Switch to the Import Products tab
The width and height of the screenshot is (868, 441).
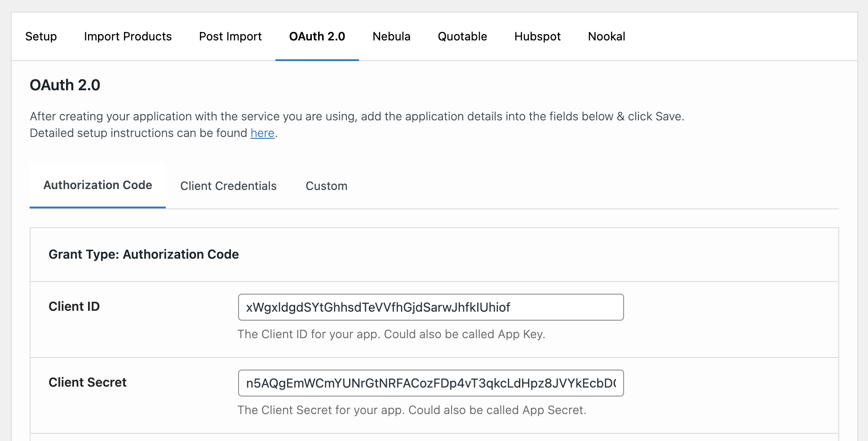128,36
